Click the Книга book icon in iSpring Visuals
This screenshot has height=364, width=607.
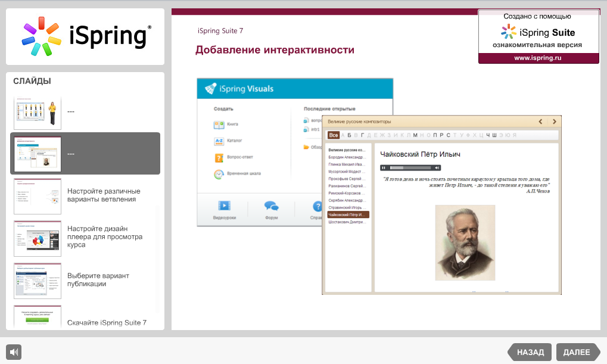pyautogui.click(x=219, y=125)
